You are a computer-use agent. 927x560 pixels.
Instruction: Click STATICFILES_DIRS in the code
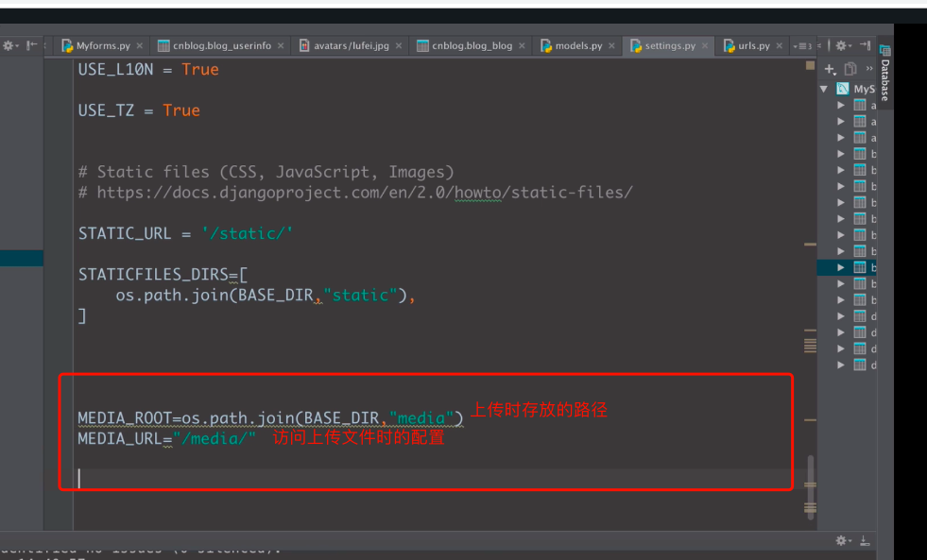point(153,275)
